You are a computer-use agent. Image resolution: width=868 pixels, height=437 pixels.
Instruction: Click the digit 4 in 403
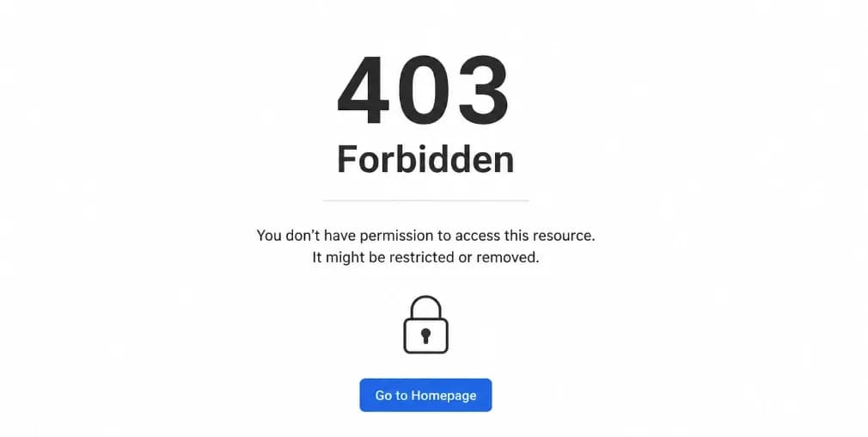coord(364,89)
